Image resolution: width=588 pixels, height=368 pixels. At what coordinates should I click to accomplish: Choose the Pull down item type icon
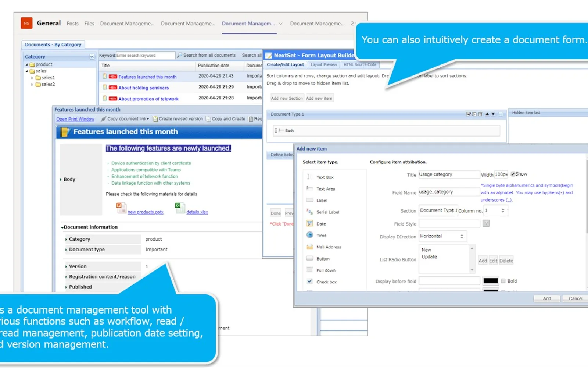pos(309,270)
